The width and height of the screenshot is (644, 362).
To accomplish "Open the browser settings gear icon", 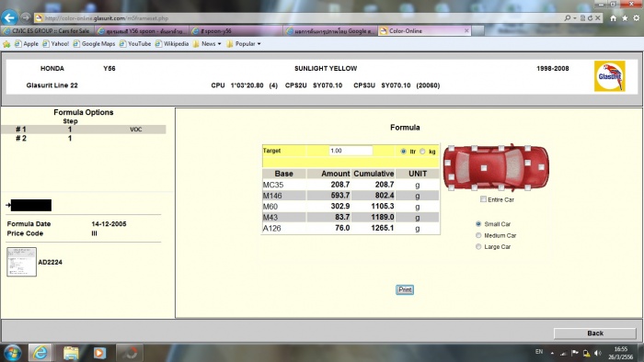I will [637, 18].
